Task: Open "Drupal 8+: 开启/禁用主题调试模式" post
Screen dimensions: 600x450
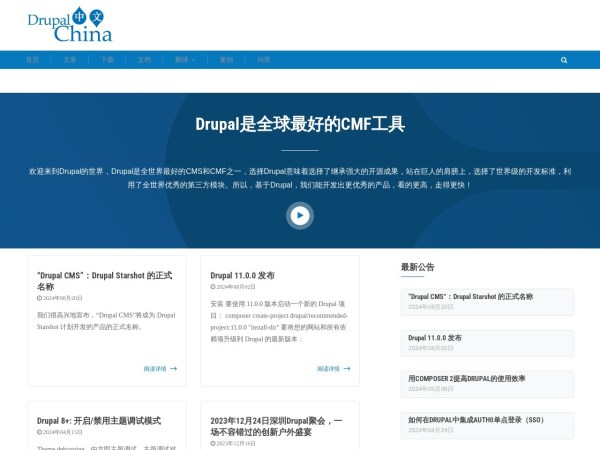Action: point(99,420)
